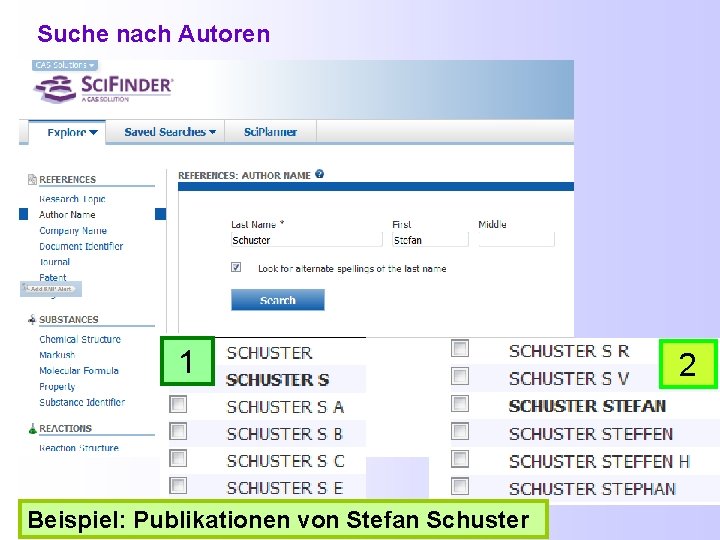Open the Author Name help icon
Screen dimensions: 720x540
[320, 174]
